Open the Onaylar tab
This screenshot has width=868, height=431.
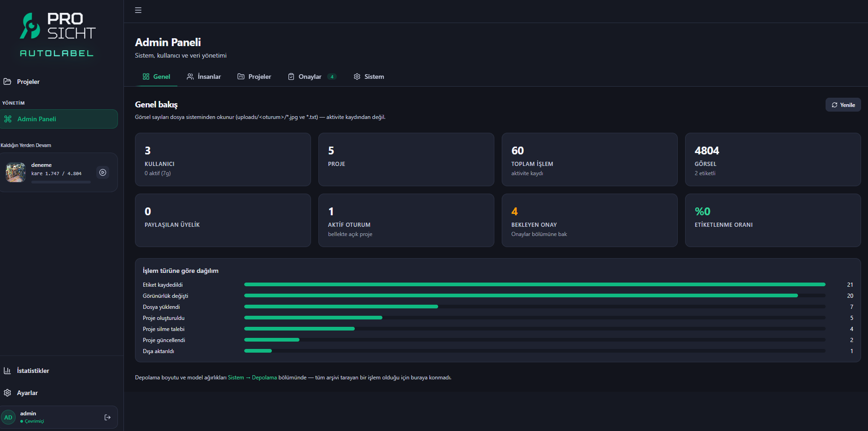pos(312,77)
